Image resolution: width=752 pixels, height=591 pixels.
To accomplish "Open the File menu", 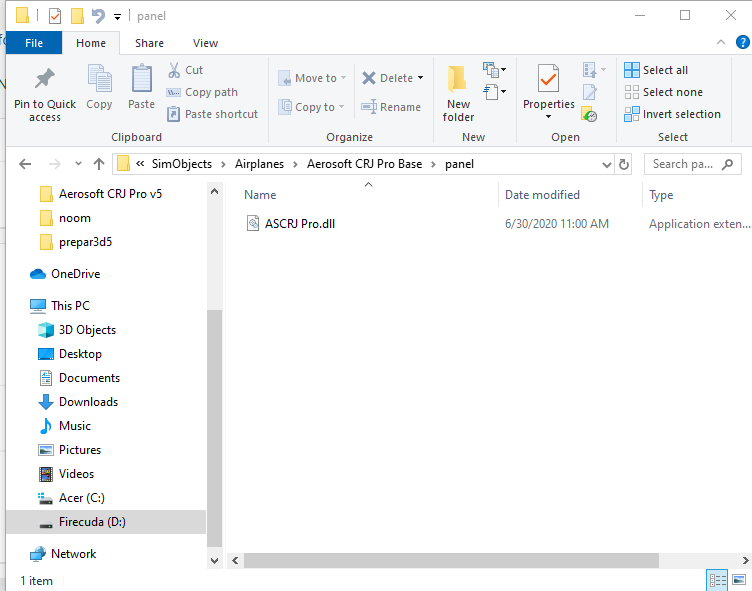I will pyautogui.click(x=34, y=43).
